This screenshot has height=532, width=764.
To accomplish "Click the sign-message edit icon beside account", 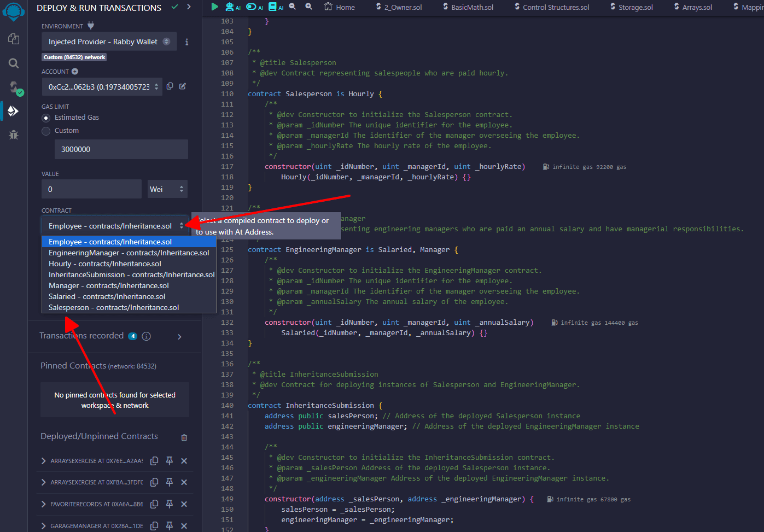I will tap(183, 86).
